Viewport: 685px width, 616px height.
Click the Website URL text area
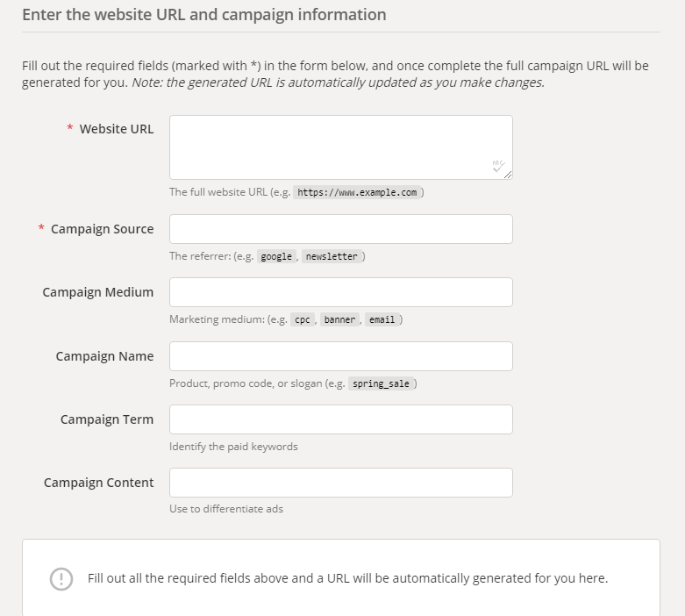[x=341, y=147]
